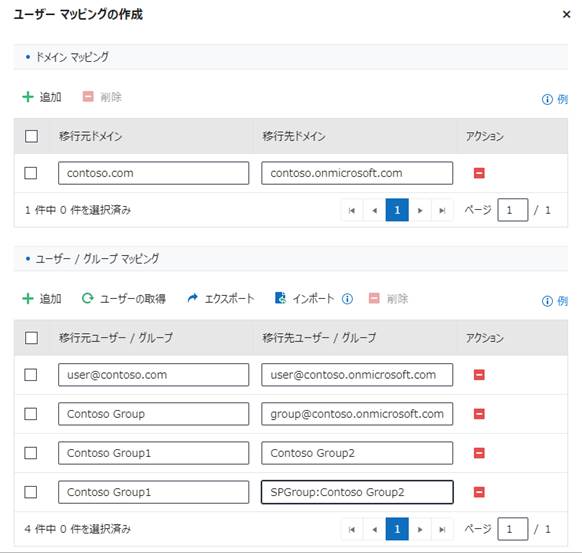Click エクスポート button
Image resolution: width=582 pixels, height=553 pixels.
pos(221,298)
